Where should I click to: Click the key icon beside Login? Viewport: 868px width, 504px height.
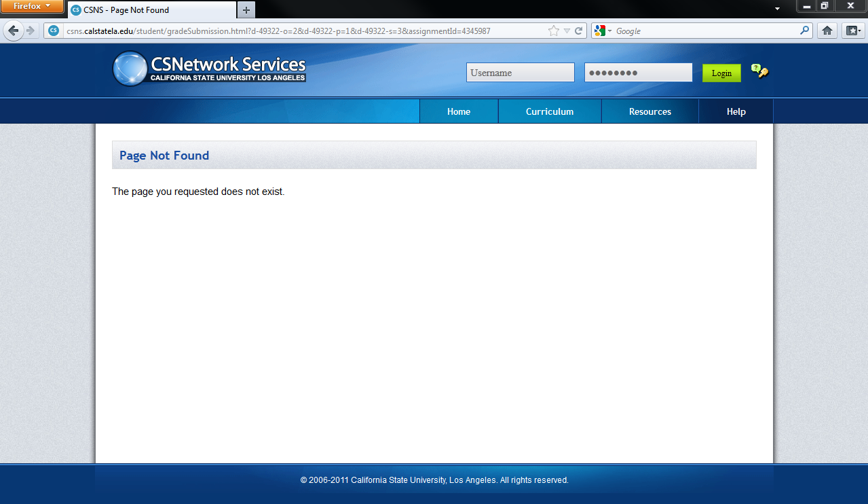point(759,71)
